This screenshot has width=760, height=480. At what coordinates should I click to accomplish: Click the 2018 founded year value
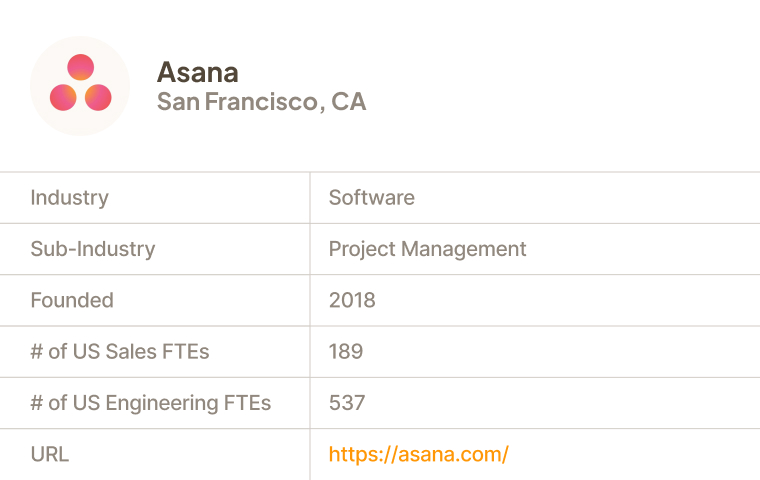click(x=352, y=300)
